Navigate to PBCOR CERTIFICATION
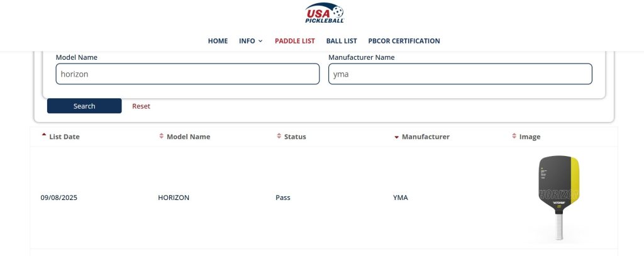644x256 pixels. point(404,41)
